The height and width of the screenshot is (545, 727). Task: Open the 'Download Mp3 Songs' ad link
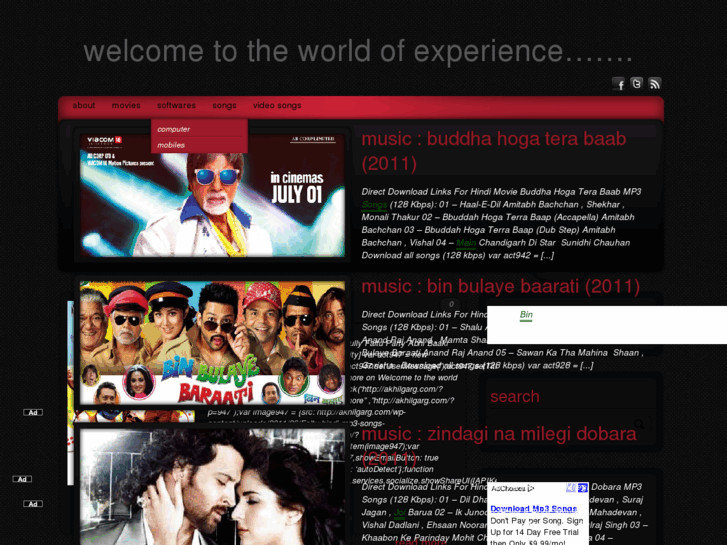point(533,509)
